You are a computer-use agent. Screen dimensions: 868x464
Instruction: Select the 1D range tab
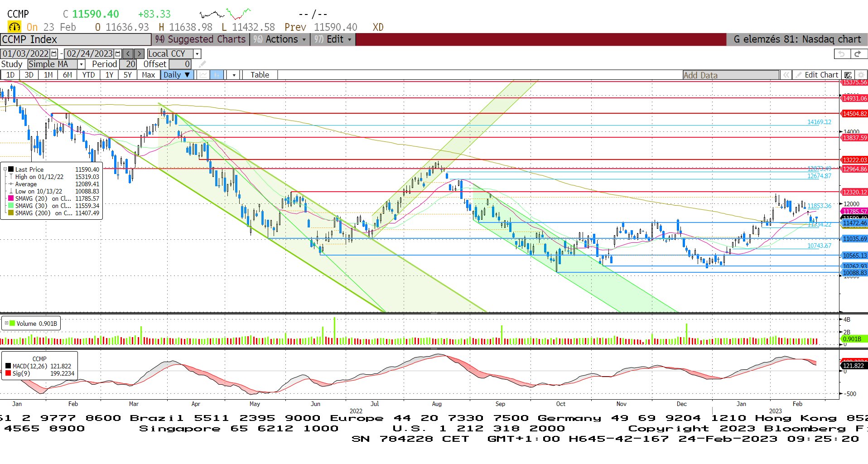click(10, 75)
